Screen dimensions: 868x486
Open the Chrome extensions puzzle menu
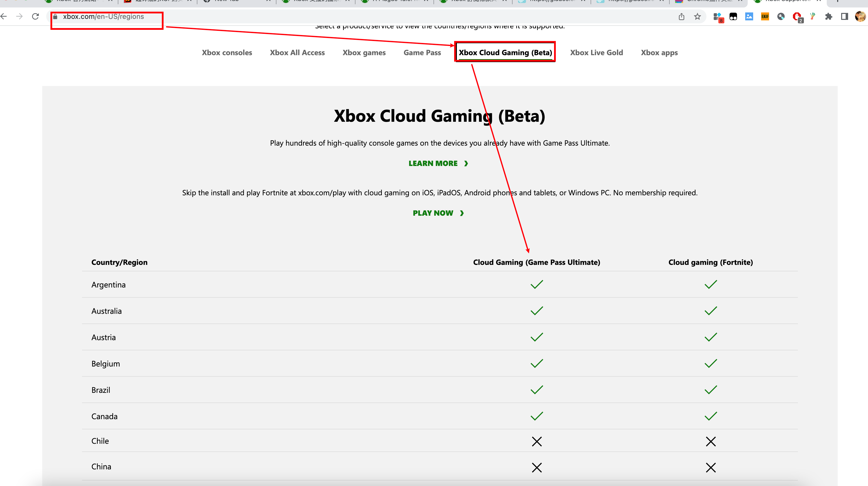click(x=828, y=16)
